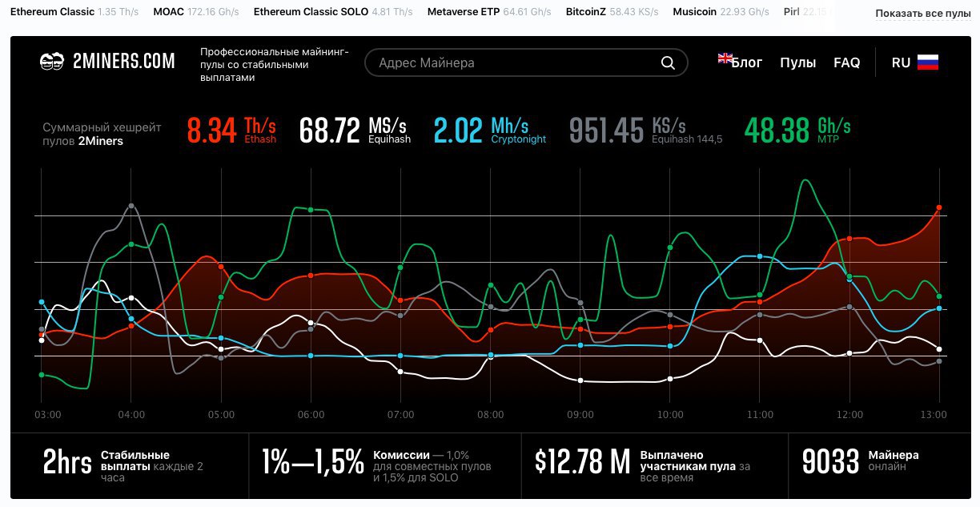Viewport: 980px width, 507px height.
Task: Click the 8.34 Th/s Ethash hashrate
Action: 231,130
